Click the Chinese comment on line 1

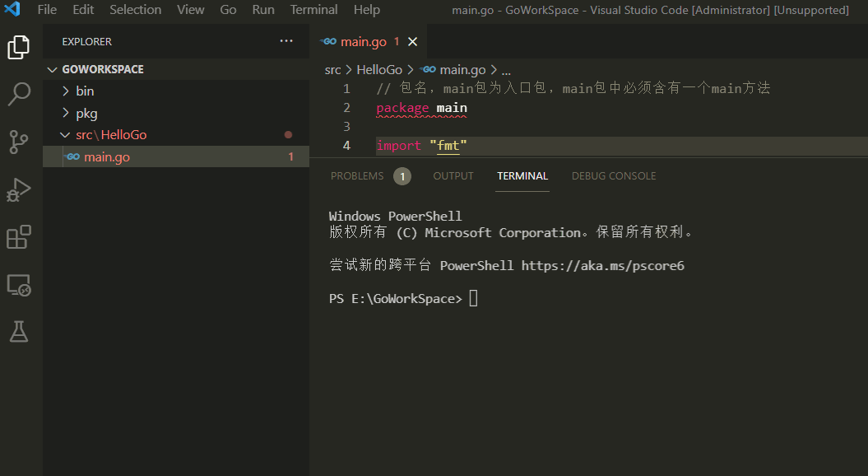573,88
